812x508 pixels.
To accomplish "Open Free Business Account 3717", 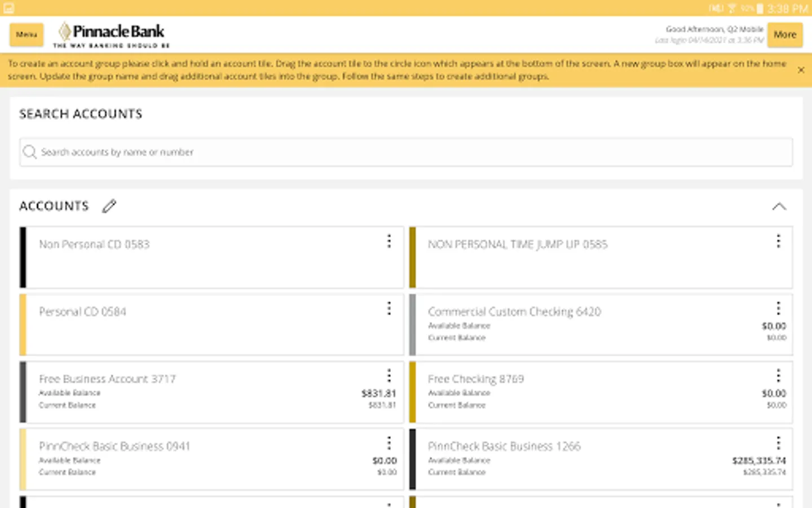I will click(211, 392).
